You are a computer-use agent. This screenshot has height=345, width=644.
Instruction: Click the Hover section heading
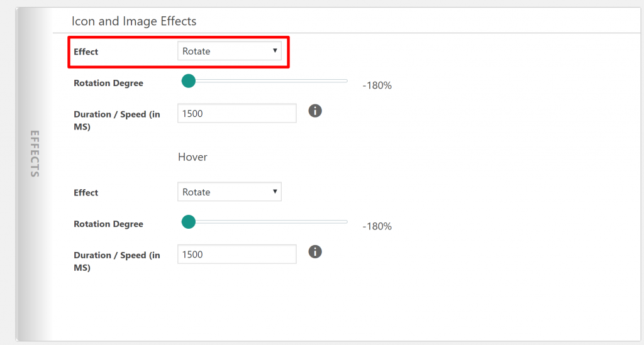[x=192, y=157]
